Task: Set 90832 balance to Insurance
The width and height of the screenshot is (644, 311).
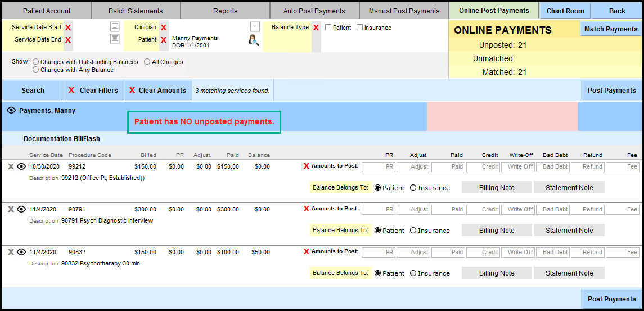Action: 413,273
